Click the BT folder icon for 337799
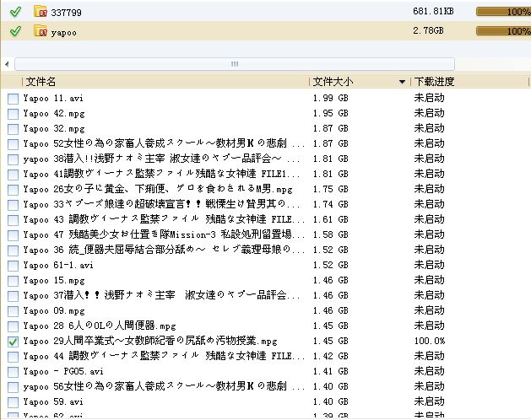Viewport: 531px width, 420px height. (41, 11)
